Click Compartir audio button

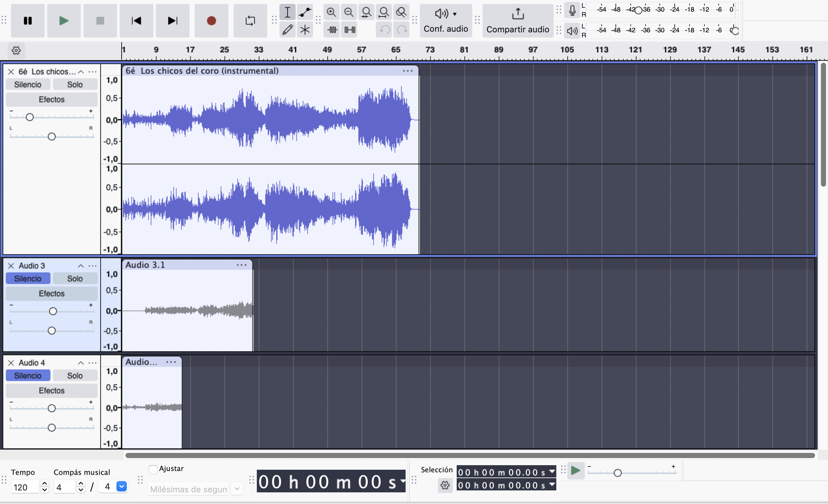point(517,21)
